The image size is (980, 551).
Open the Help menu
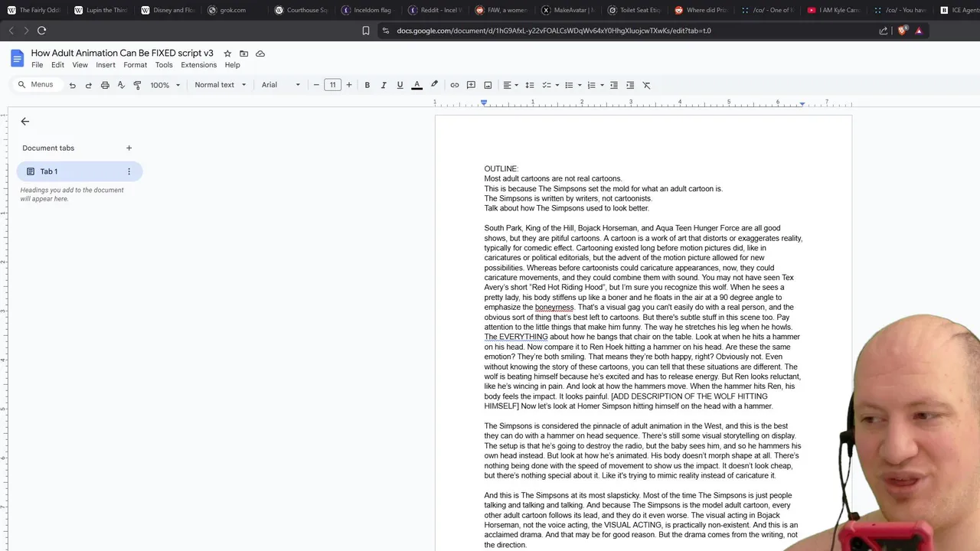pyautogui.click(x=232, y=65)
